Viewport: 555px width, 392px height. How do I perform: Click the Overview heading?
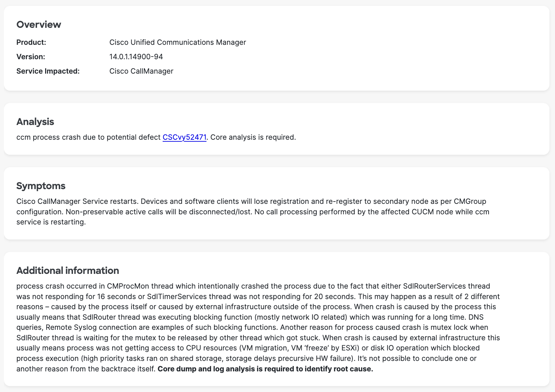[x=39, y=25]
